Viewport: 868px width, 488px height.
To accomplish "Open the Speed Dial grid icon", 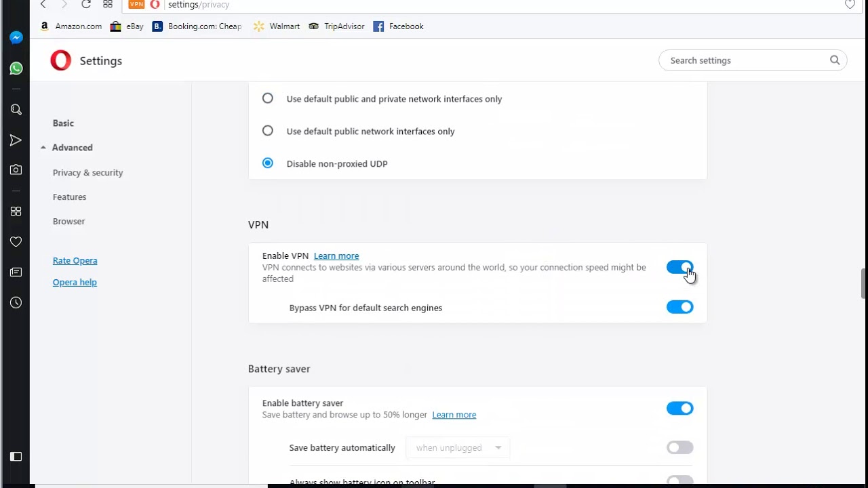I will pos(16,211).
